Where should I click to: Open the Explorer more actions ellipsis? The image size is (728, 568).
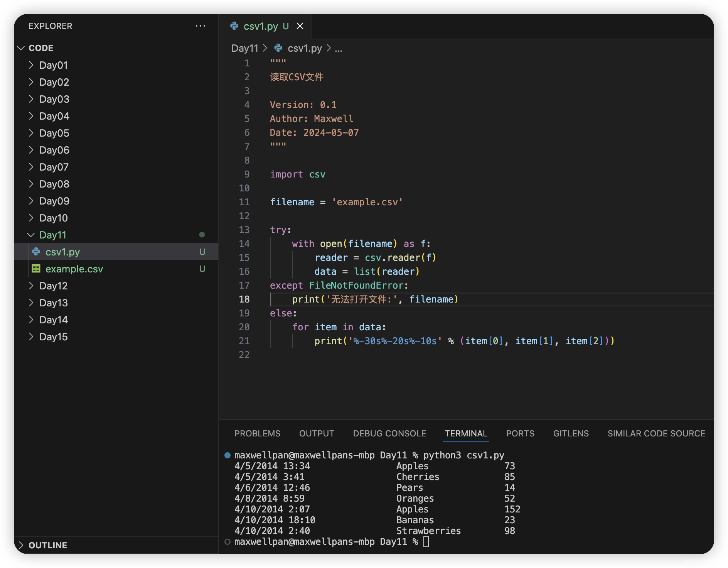tap(200, 26)
